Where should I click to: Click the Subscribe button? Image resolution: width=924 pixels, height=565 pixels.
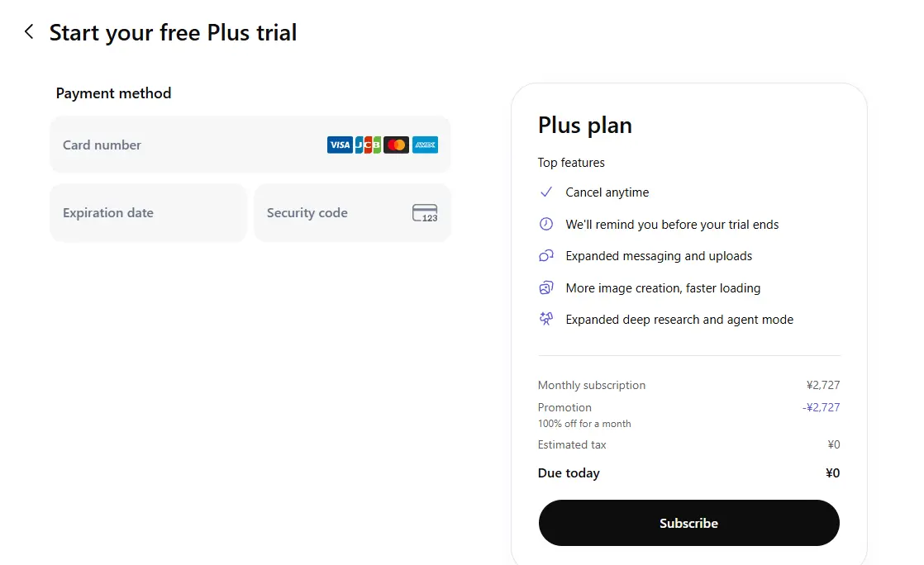click(x=689, y=523)
